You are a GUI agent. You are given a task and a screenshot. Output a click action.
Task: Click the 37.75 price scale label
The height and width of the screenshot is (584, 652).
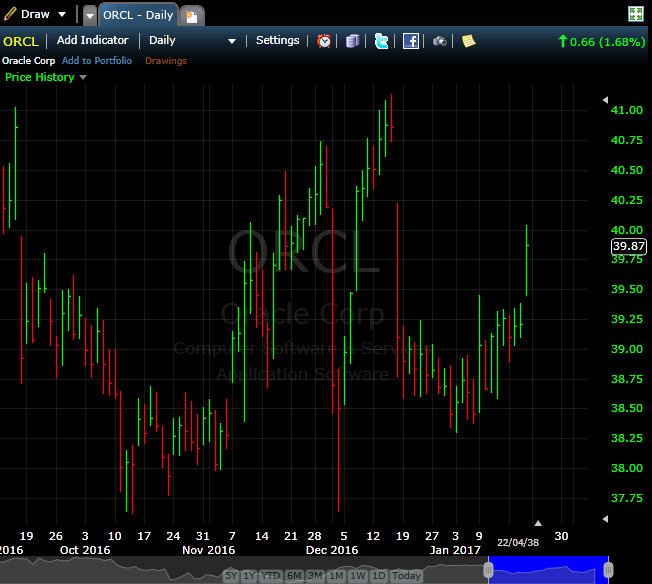click(627, 498)
